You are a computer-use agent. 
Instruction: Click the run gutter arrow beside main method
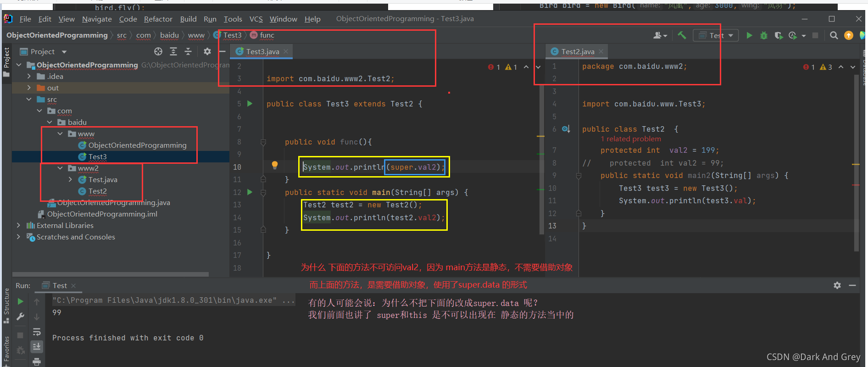pyautogui.click(x=250, y=192)
